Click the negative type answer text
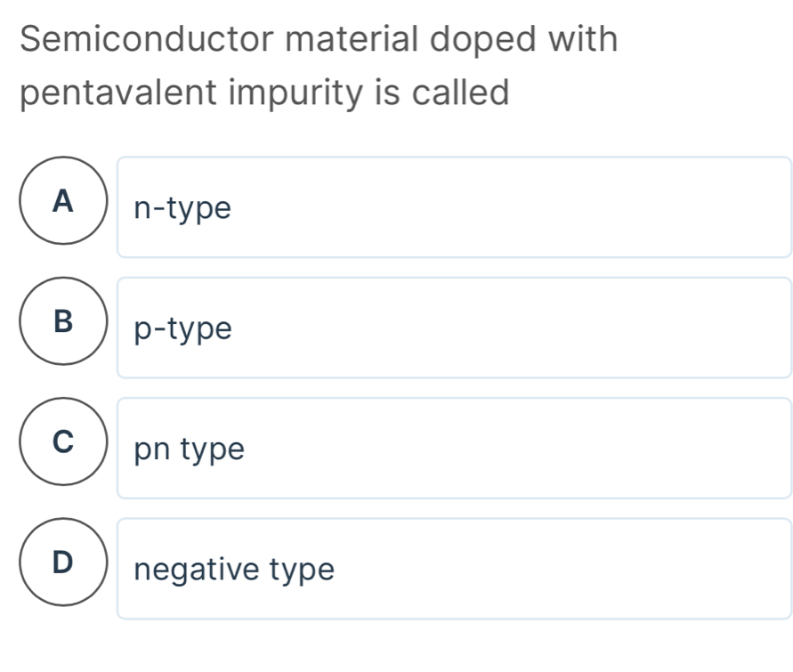Viewport: 793px width, 672px height. coord(234,569)
